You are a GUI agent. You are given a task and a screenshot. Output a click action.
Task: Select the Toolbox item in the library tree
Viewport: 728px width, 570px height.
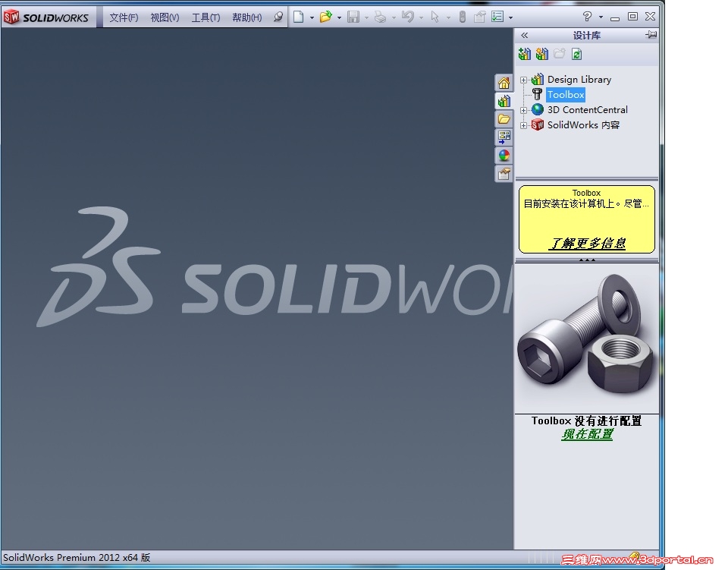(x=565, y=94)
